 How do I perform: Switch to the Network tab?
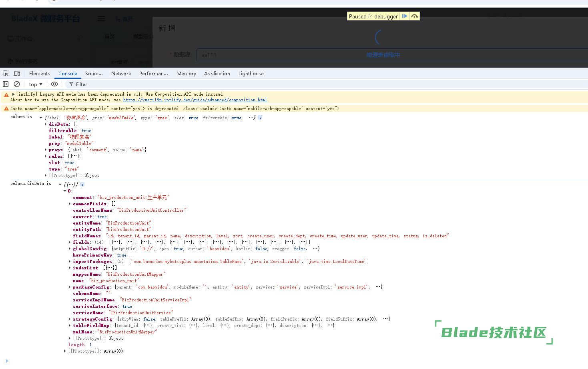point(121,74)
